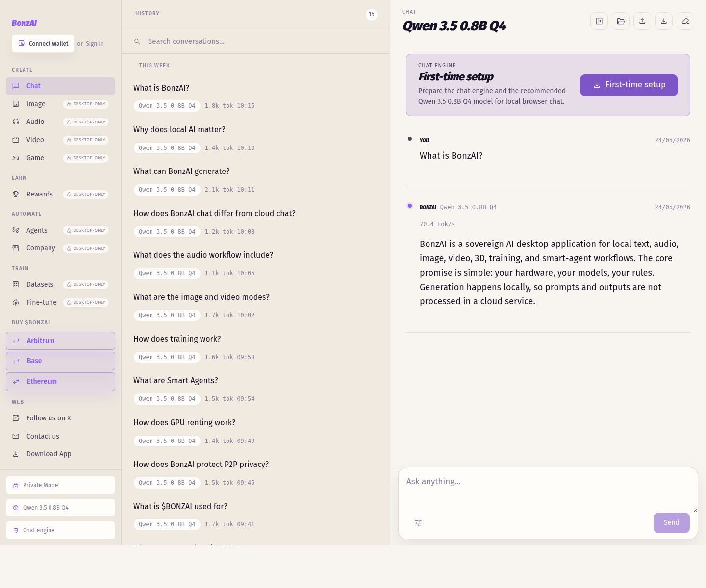Click the Contact us envelope icon
Screen dimensions: 706x588
(x=16, y=436)
